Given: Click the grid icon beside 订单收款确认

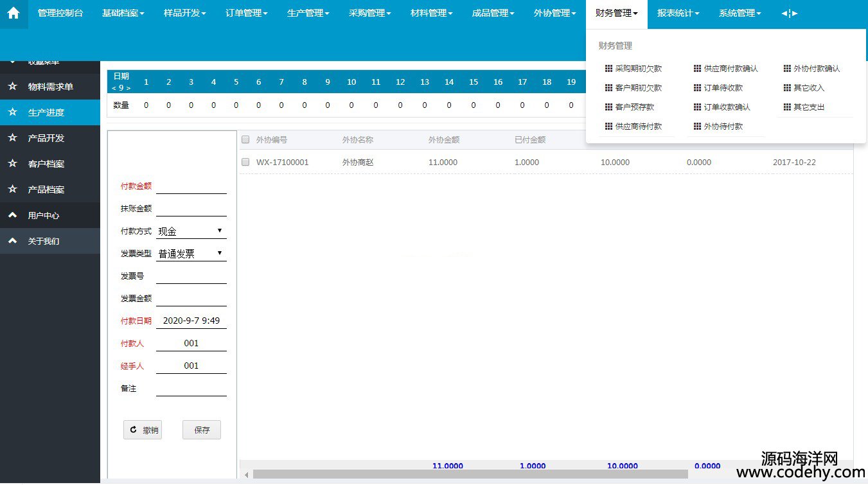Looking at the screenshot, I should click(x=698, y=107).
